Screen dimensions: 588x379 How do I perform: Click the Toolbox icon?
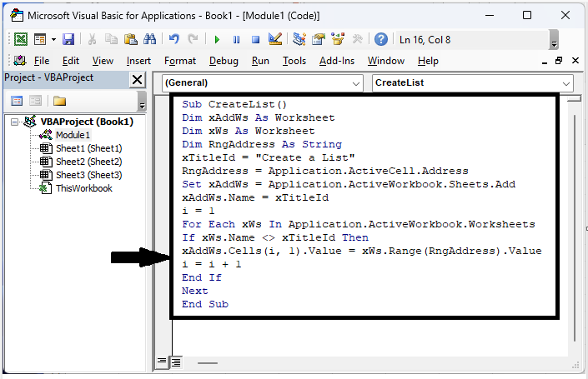(x=357, y=39)
